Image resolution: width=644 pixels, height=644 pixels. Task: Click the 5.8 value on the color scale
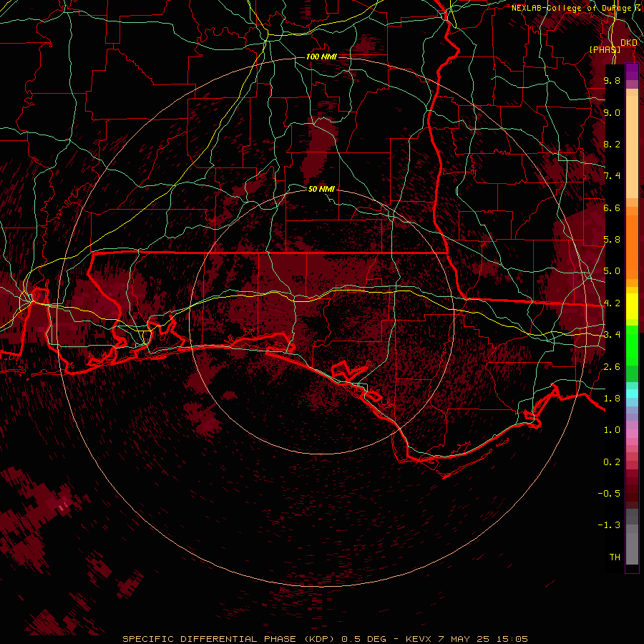pos(612,240)
